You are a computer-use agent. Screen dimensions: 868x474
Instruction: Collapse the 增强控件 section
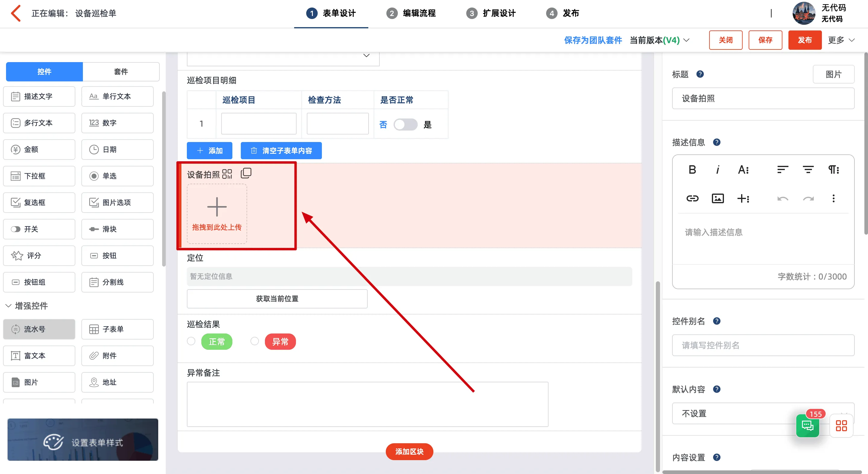tap(9, 306)
